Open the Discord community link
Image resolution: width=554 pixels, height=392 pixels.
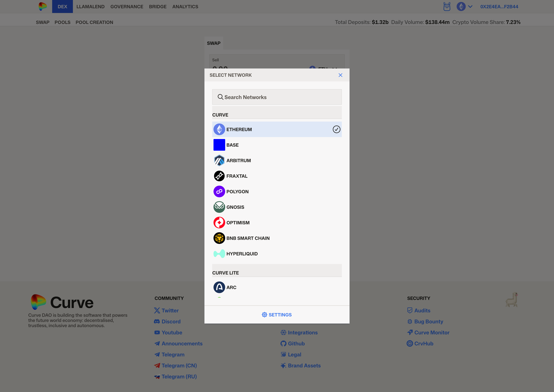pos(167,322)
